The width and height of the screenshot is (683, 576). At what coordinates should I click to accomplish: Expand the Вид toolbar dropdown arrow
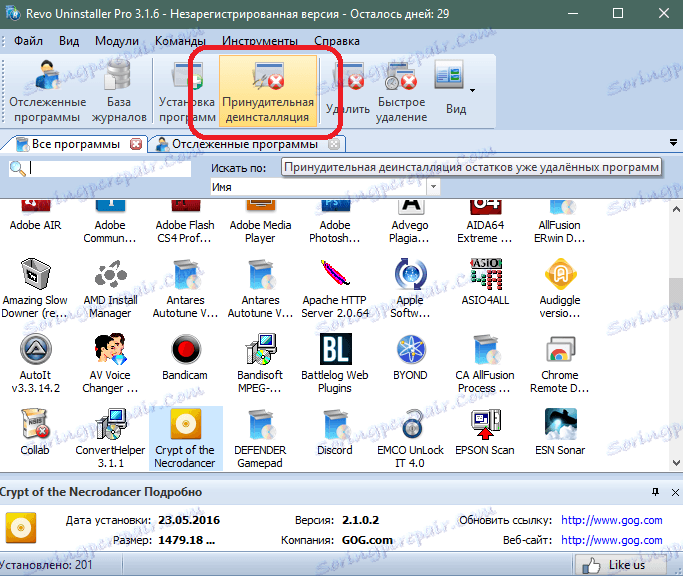(473, 91)
